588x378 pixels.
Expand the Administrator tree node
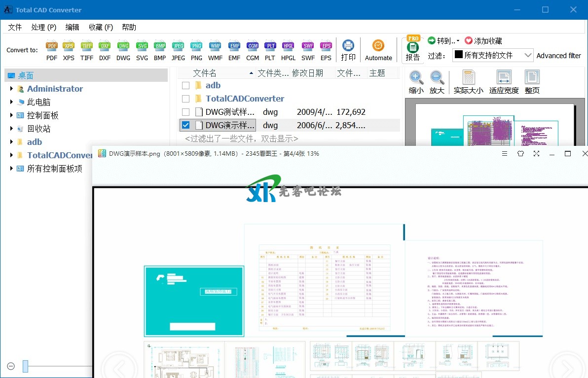(11, 89)
